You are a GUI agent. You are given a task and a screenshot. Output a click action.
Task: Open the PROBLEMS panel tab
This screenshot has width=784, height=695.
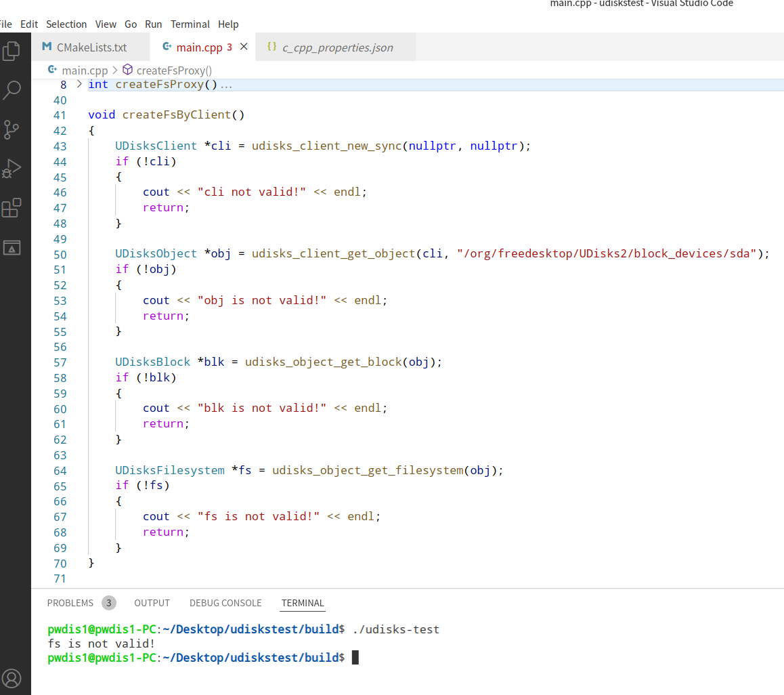point(70,603)
